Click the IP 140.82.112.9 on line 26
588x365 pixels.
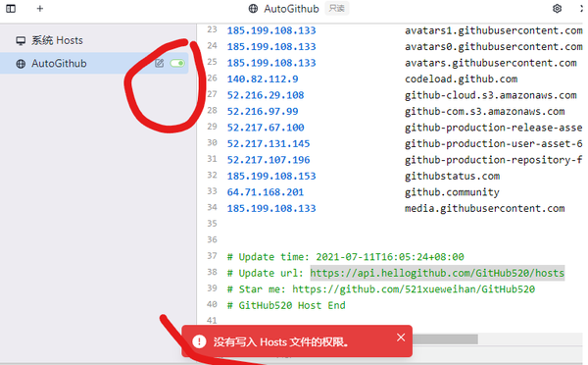[263, 78]
